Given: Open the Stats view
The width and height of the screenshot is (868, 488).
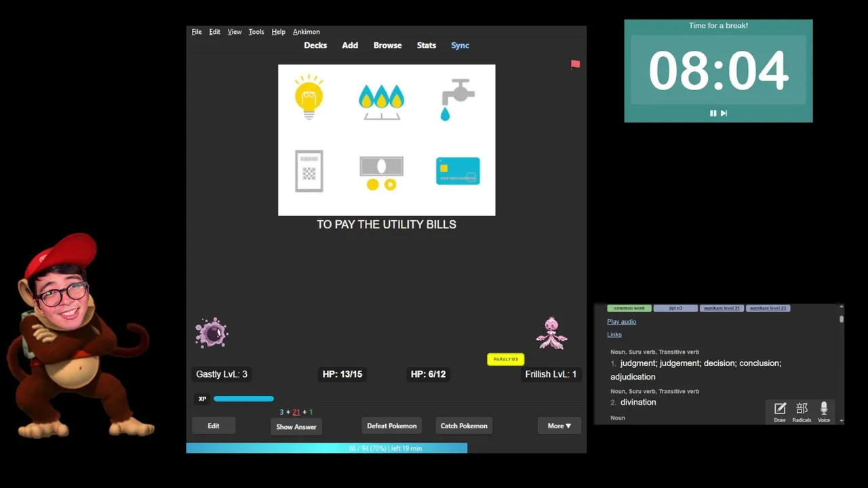Looking at the screenshot, I should click(x=427, y=45).
